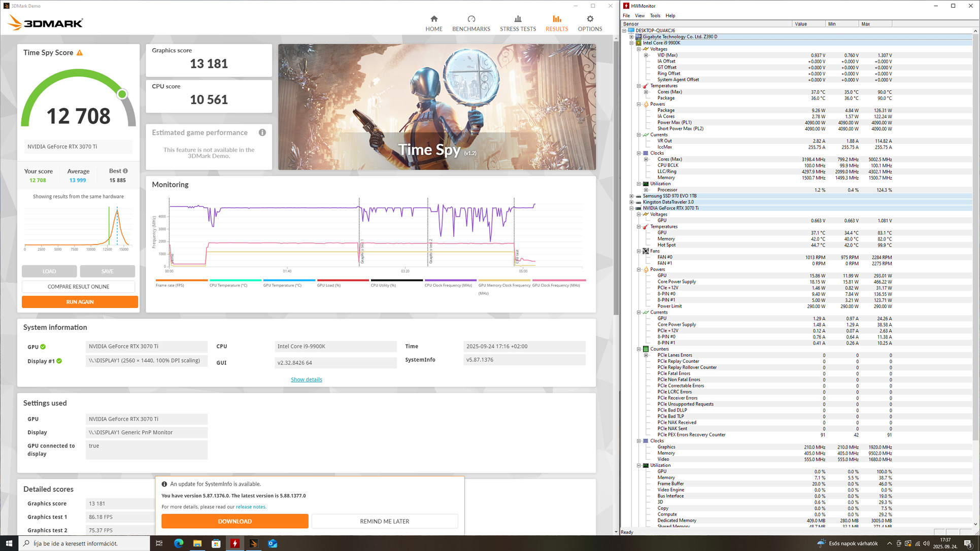Toggle GPU Load (%) graph legend
Viewport: 980px width, 551px height.
pyautogui.click(x=329, y=285)
